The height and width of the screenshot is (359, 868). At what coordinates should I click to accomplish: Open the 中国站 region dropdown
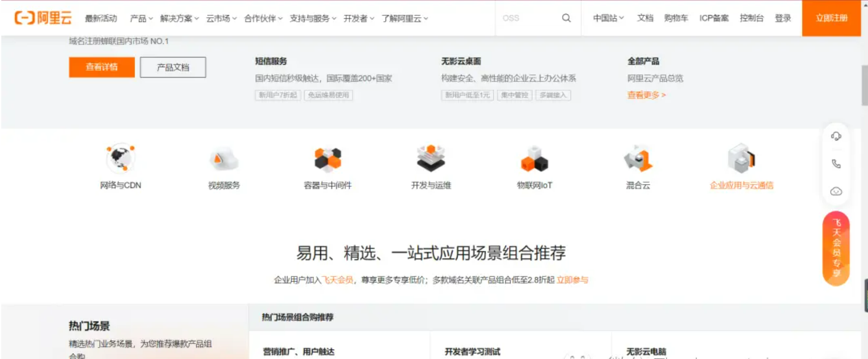pos(608,18)
